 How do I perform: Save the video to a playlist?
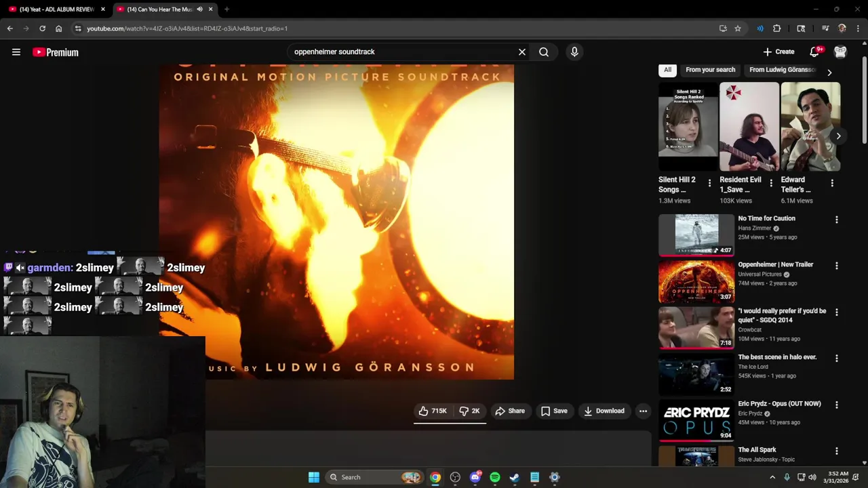[x=554, y=411]
